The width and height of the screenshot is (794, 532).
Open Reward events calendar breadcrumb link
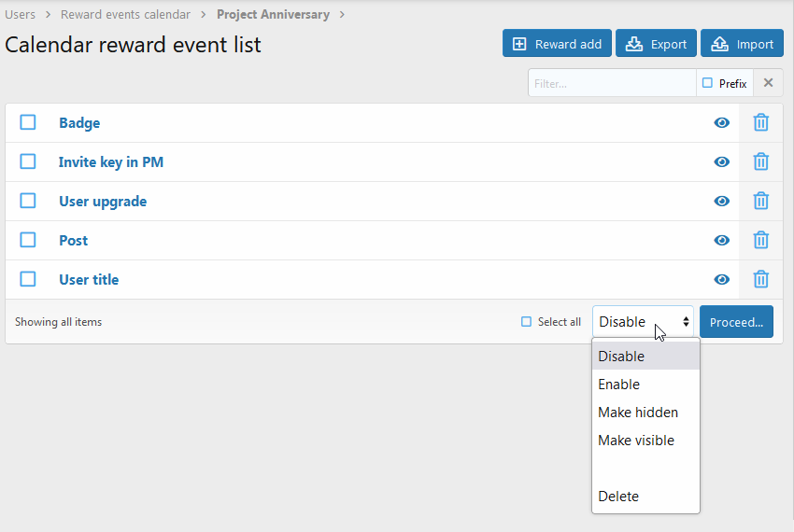click(125, 14)
